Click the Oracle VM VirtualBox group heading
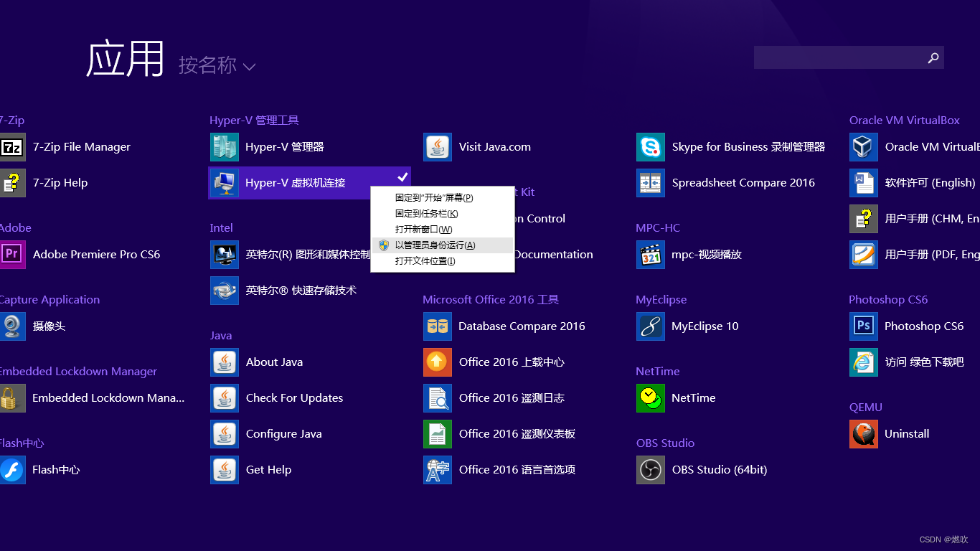Screen dimensions: 980x551 pyautogui.click(x=905, y=121)
